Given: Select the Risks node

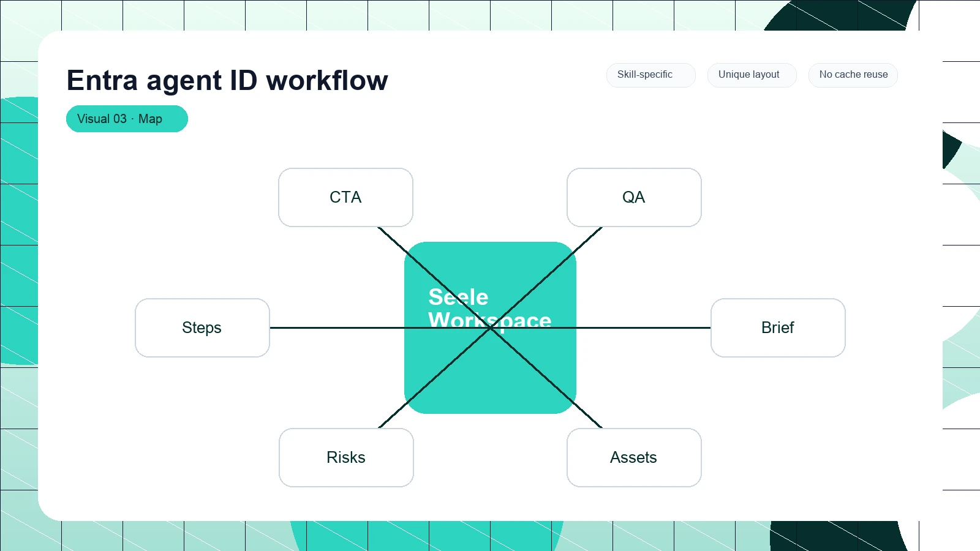Looking at the screenshot, I should (x=346, y=457).
